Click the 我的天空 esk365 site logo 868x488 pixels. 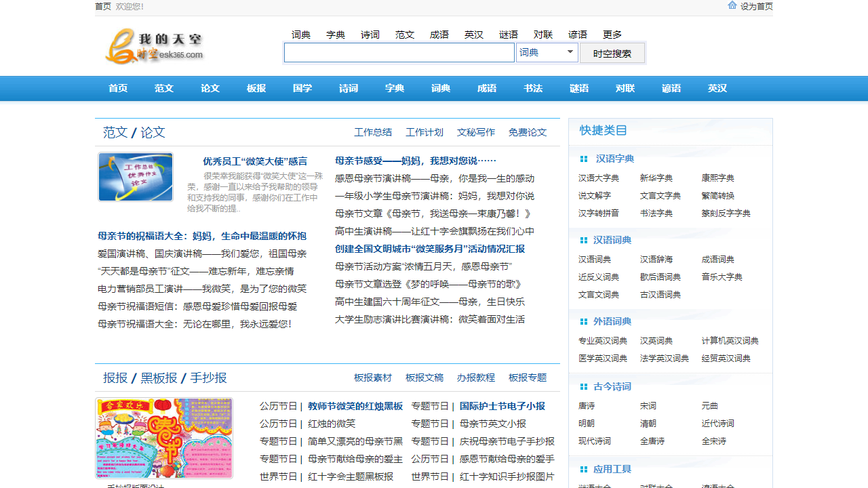tap(155, 47)
